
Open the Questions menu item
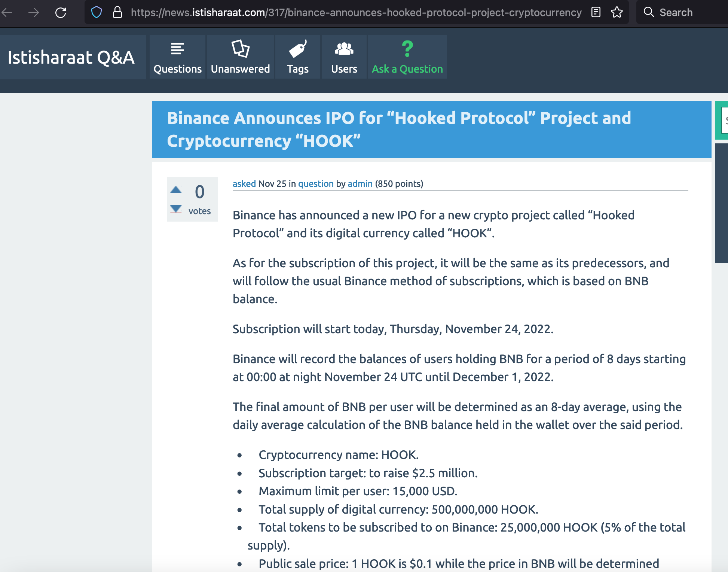pos(177,57)
